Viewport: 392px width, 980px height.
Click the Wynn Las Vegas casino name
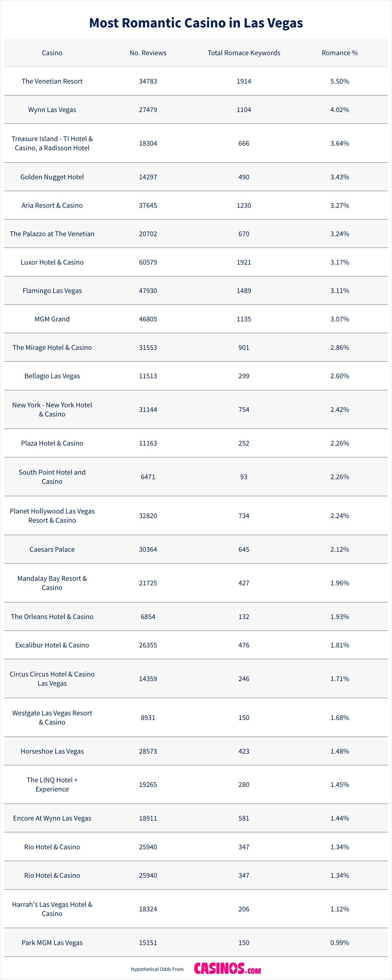click(x=52, y=109)
